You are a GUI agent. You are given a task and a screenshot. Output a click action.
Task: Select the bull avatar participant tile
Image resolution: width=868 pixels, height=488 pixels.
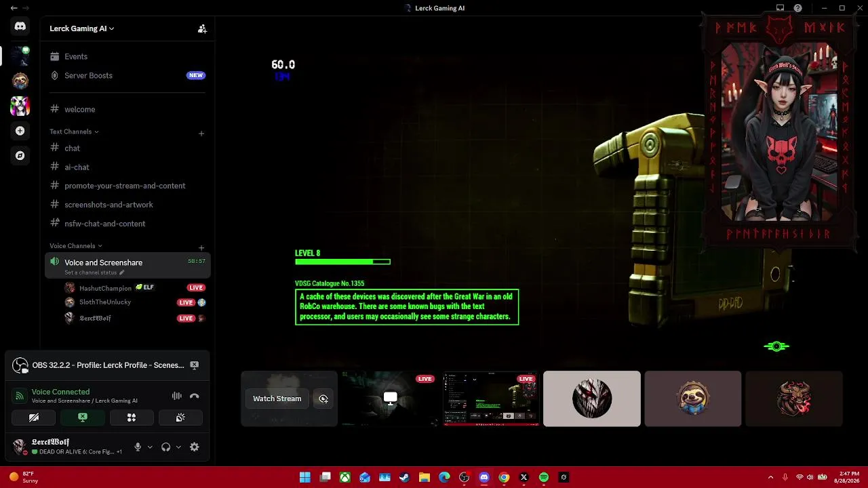coord(794,399)
